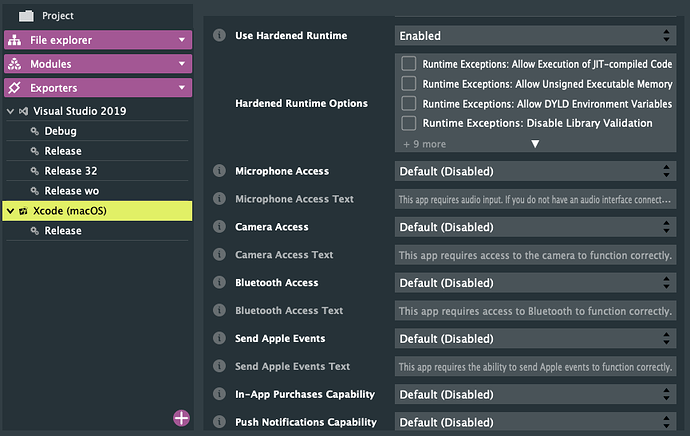The image size is (690, 436).
Task: Enable Allow Execution of JIT-compiled Code
Action: [409, 64]
